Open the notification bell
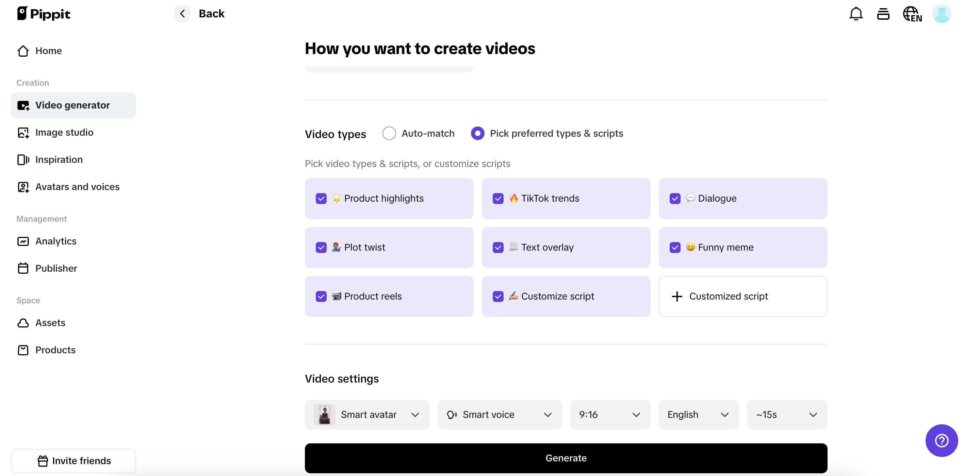The height and width of the screenshot is (476, 980). pos(855,13)
